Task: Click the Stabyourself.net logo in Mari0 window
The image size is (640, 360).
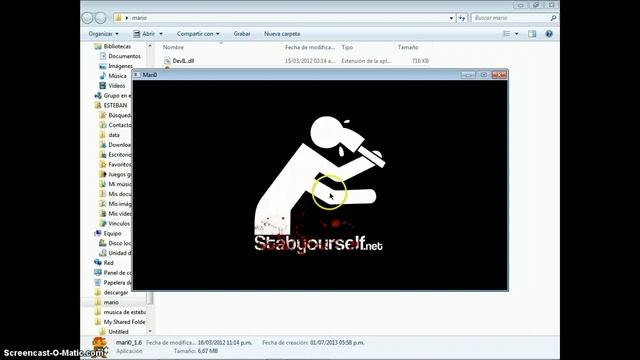Action: coord(319,184)
